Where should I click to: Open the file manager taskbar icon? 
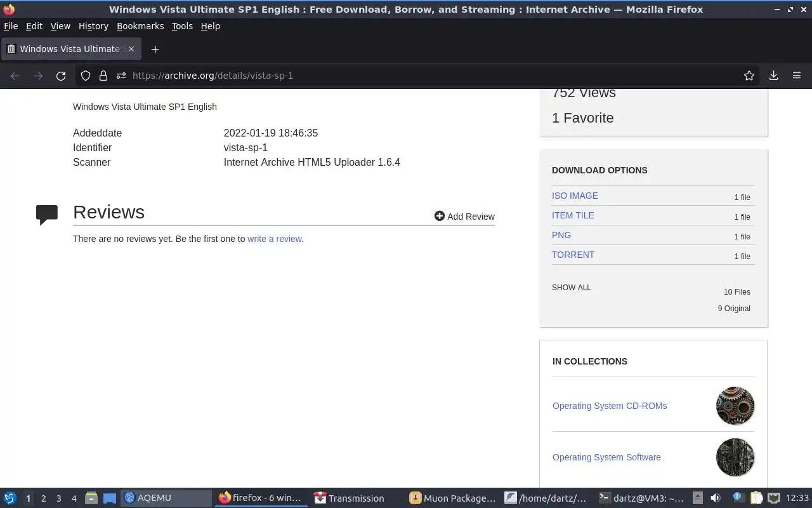tap(91, 498)
